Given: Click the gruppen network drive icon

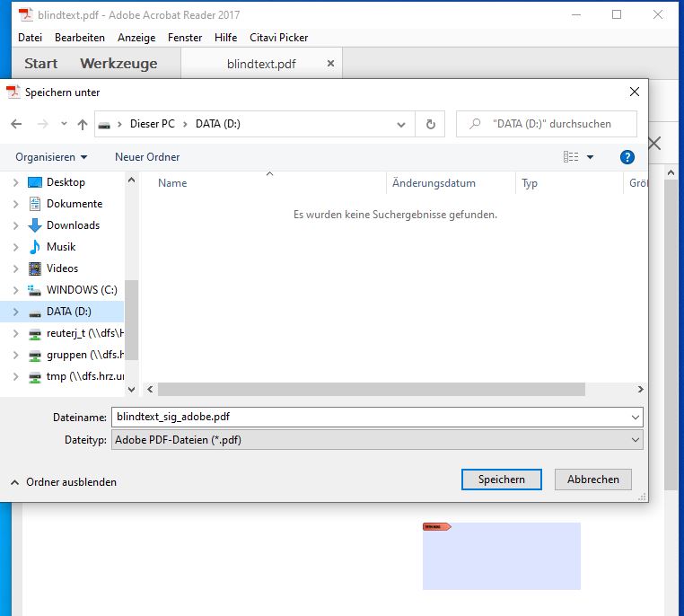Looking at the screenshot, I should coord(35,356).
